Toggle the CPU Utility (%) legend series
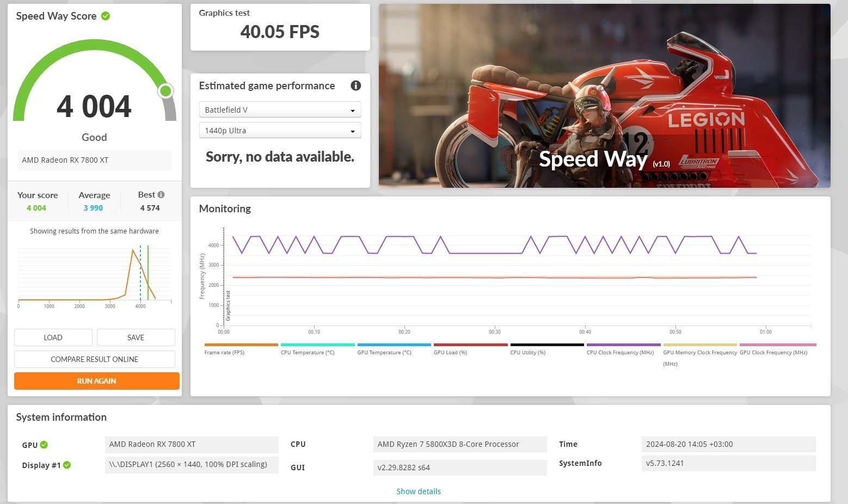 tap(547, 349)
